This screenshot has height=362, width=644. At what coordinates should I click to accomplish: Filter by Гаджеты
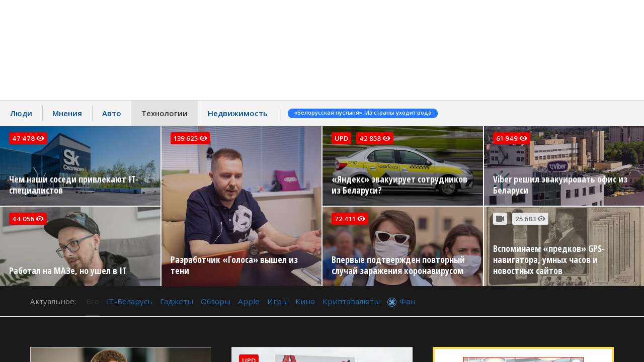pos(177,302)
